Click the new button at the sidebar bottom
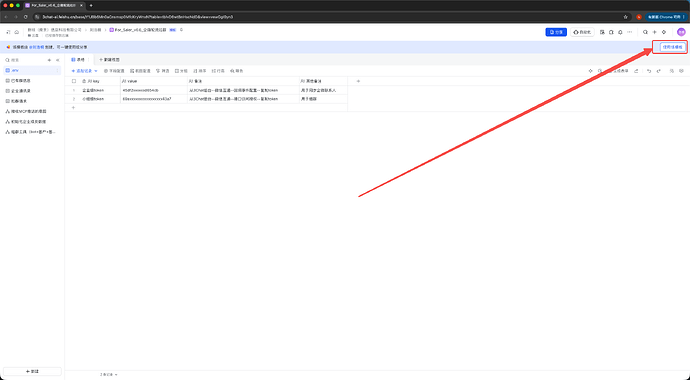Image resolution: width=690 pixels, height=380 pixels. [32, 371]
